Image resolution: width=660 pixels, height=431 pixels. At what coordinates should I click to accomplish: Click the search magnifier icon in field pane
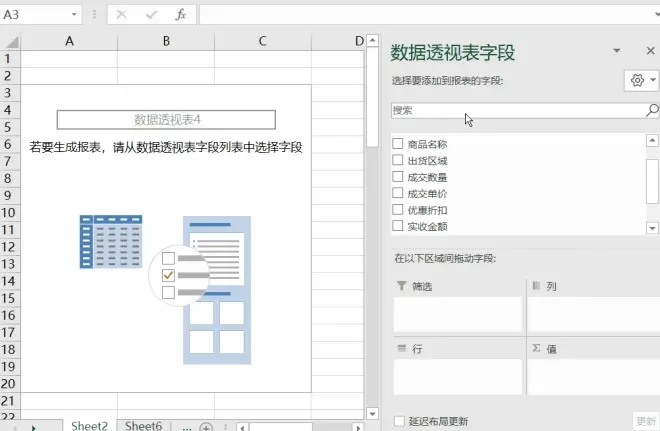pyautogui.click(x=652, y=110)
